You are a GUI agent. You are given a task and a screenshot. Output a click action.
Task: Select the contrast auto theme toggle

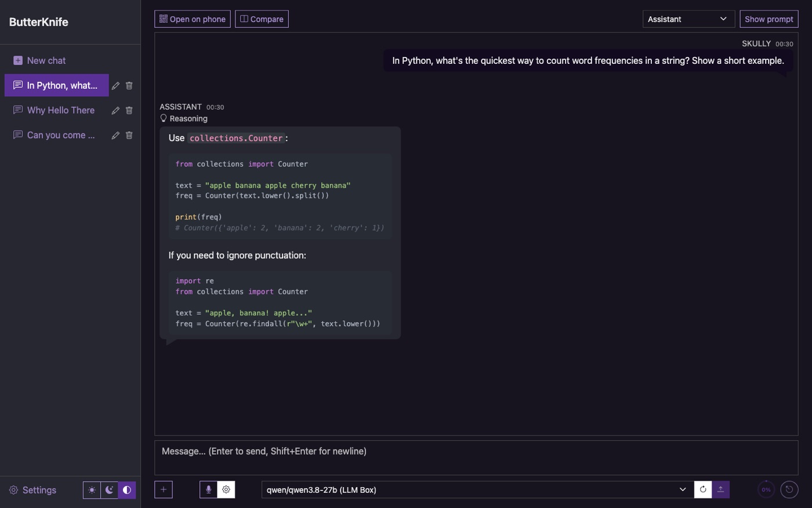(127, 490)
